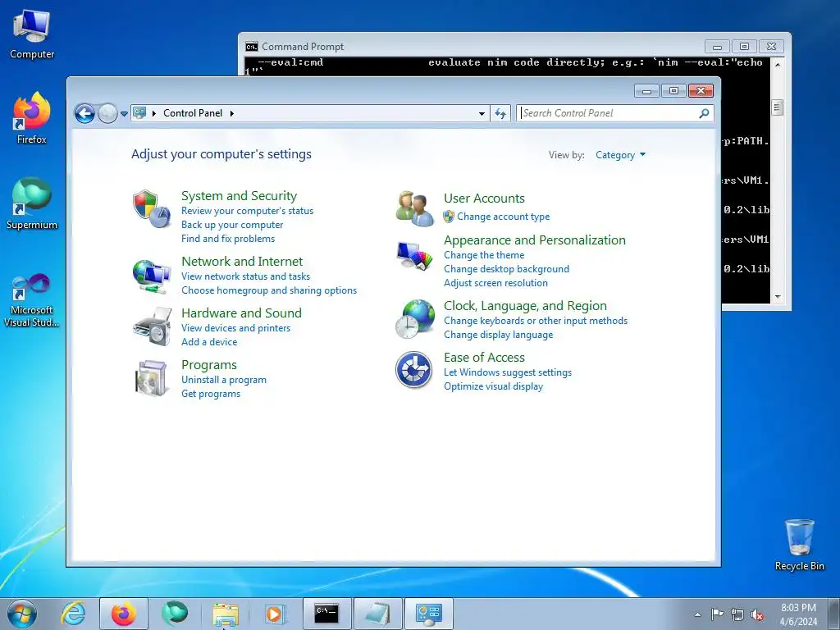The image size is (840, 630).
Task: Click the Add a device link
Action: pyautogui.click(x=209, y=342)
